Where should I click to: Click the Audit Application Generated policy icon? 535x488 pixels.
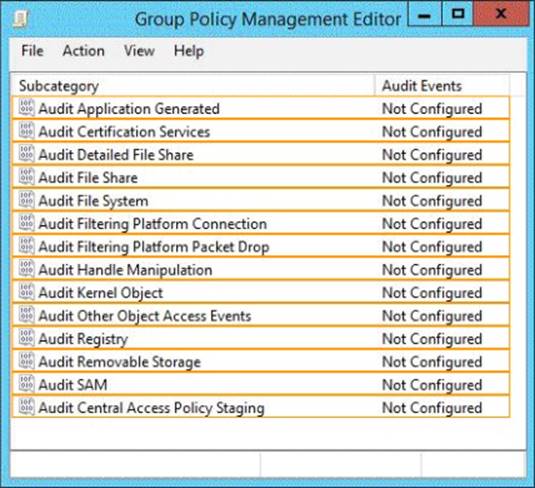(x=26, y=107)
